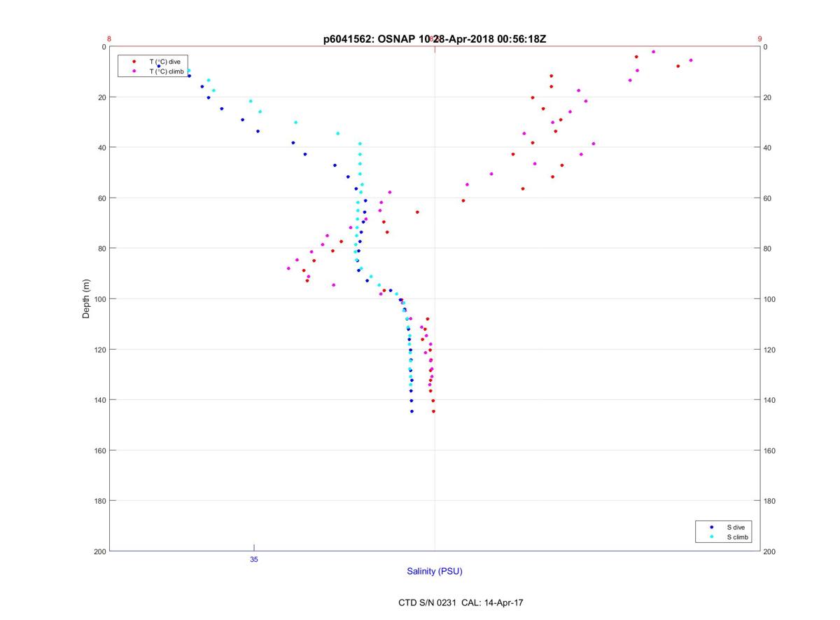The width and height of the screenshot is (840, 620).
Task: Click the blue "35" salinity tick label
Action: pyautogui.click(x=254, y=559)
